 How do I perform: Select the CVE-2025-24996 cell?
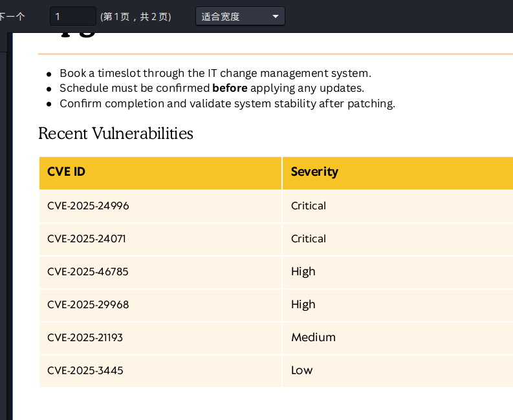88,206
